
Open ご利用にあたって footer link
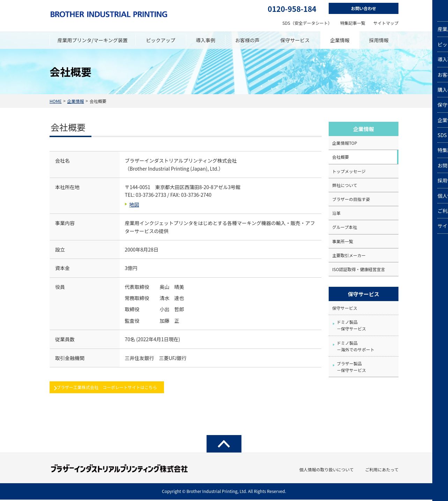(382, 470)
